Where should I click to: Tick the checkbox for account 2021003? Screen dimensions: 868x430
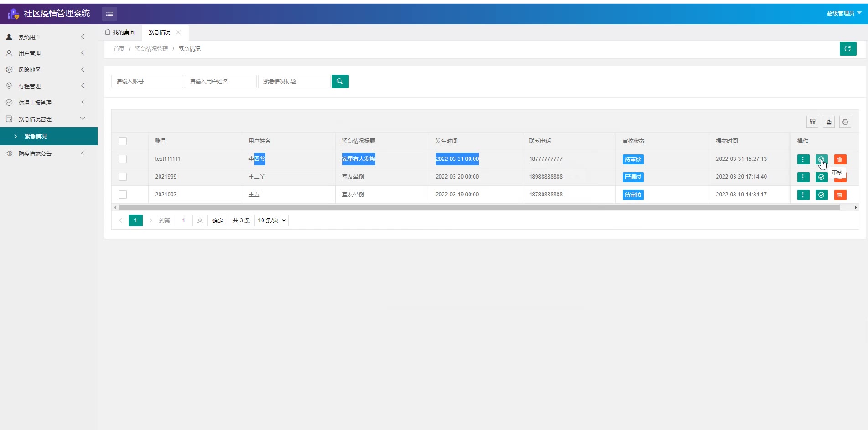123,195
